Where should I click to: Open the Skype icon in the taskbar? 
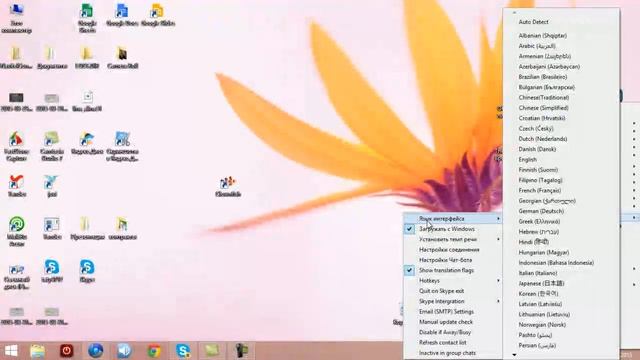point(182,351)
